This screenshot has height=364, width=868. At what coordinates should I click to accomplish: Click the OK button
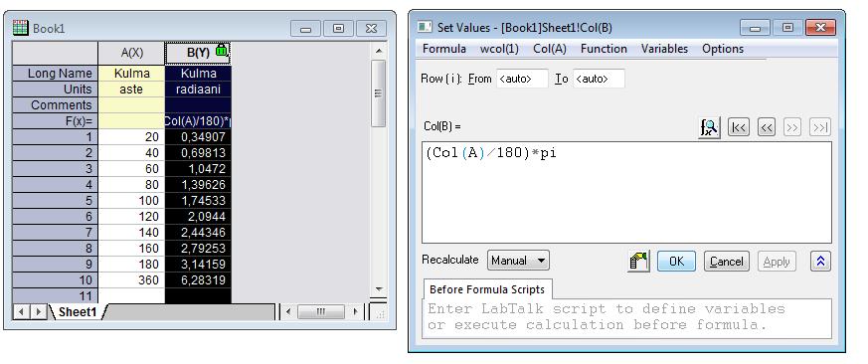click(676, 262)
